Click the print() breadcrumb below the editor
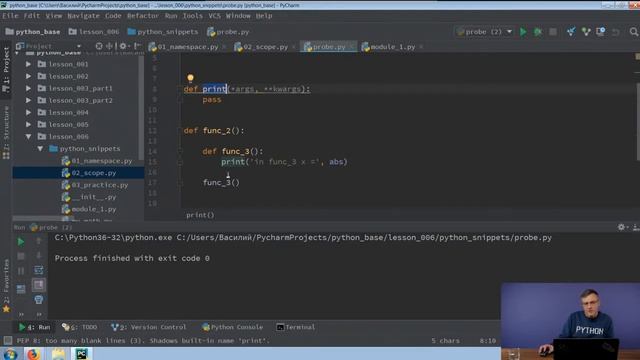Screen dimensions: 640x360 [x=200, y=215]
